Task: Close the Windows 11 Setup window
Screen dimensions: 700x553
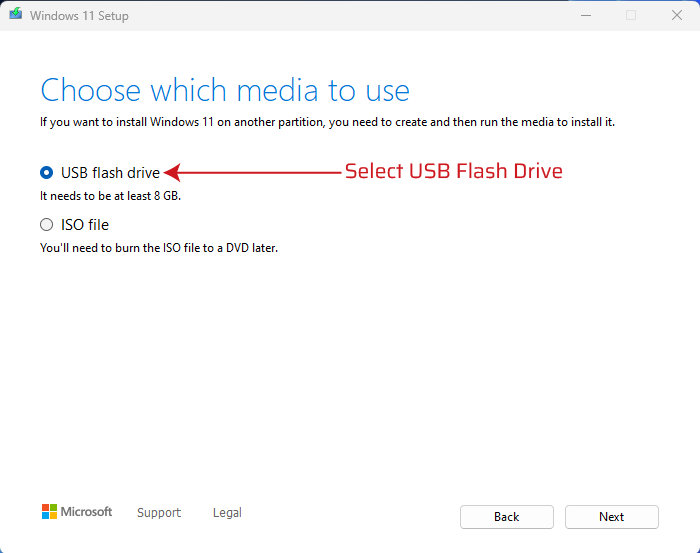Action: 677,16
